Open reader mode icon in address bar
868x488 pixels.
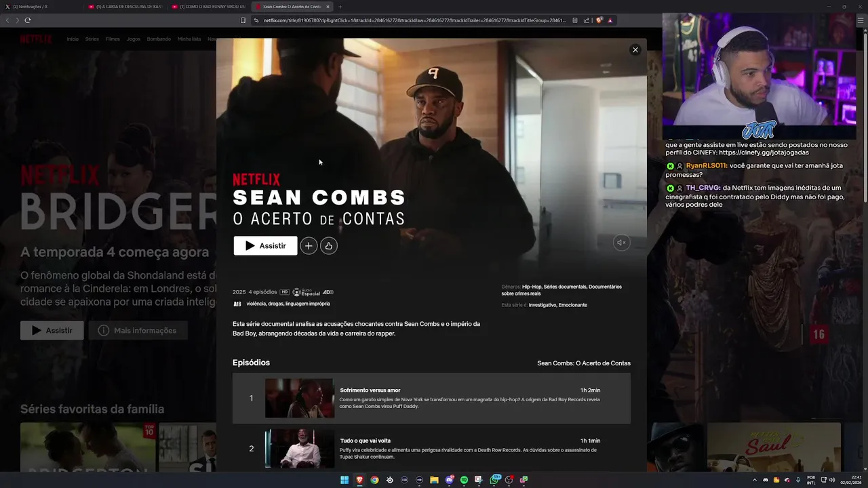[x=575, y=20]
